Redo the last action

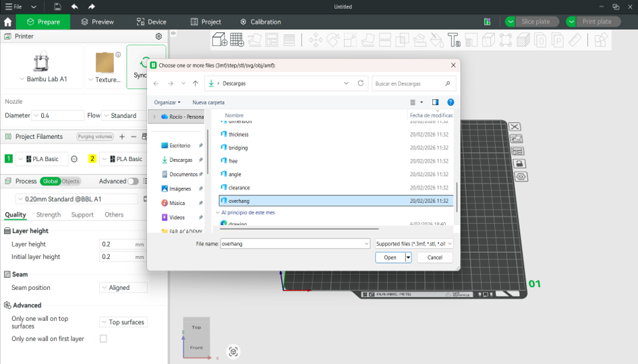click(92, 7)
